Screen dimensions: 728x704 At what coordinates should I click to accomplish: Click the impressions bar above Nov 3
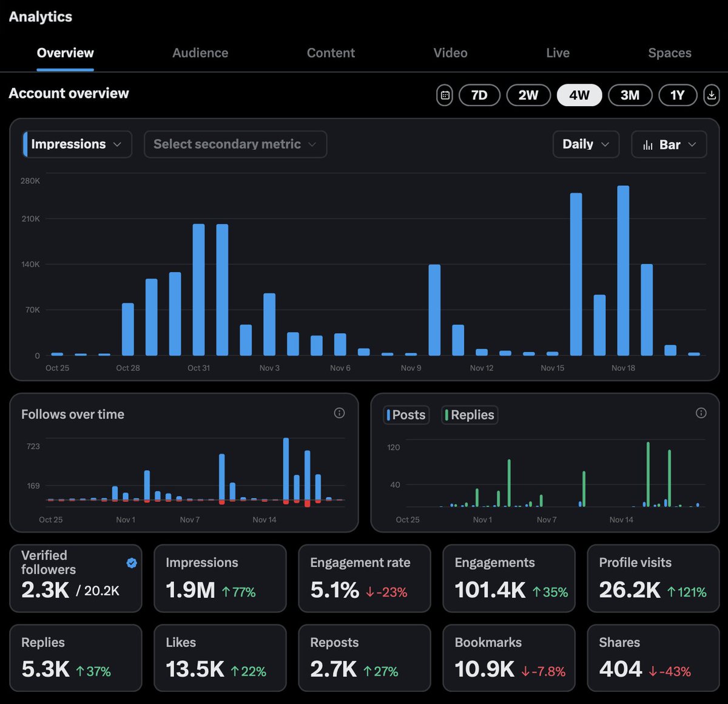click(x=269, y=324)
